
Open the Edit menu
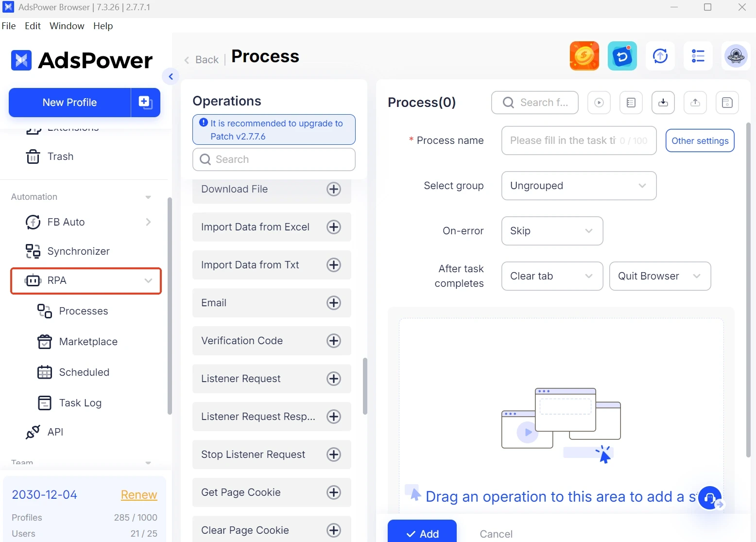[x=33, y=26]
